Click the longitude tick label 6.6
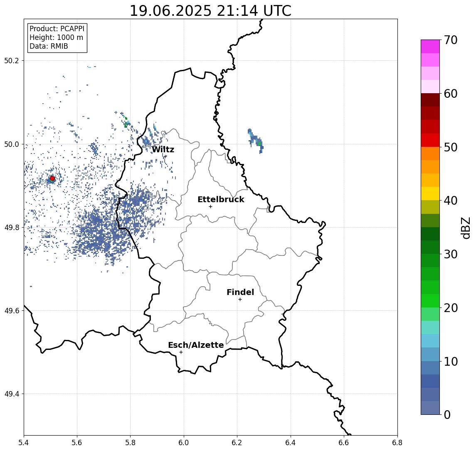 click(344, 443)
